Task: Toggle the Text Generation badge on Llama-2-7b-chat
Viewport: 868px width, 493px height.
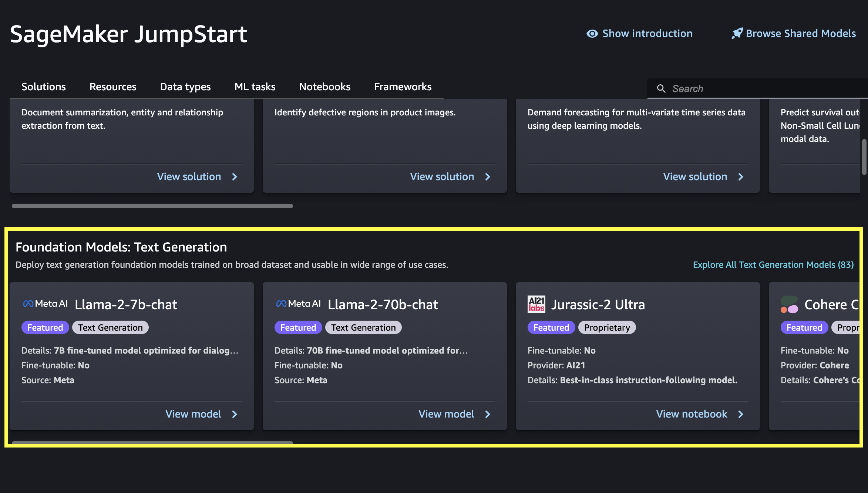Action: click(110, 327)
